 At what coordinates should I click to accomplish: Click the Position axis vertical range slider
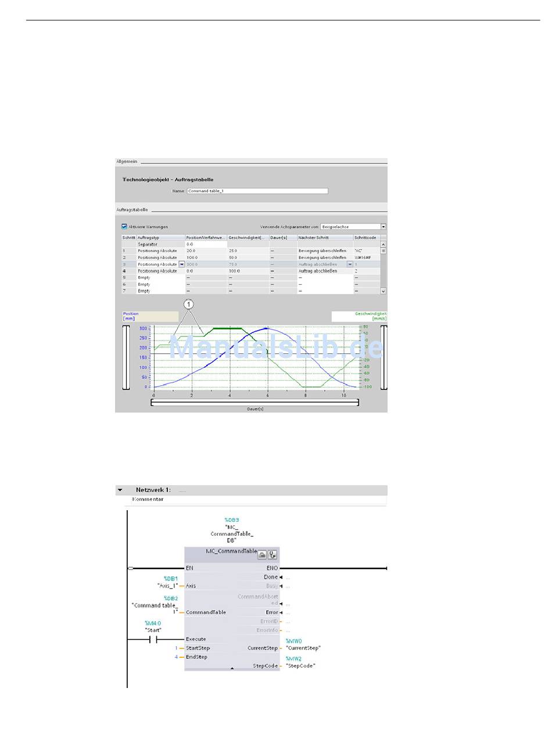coord(126,357)
